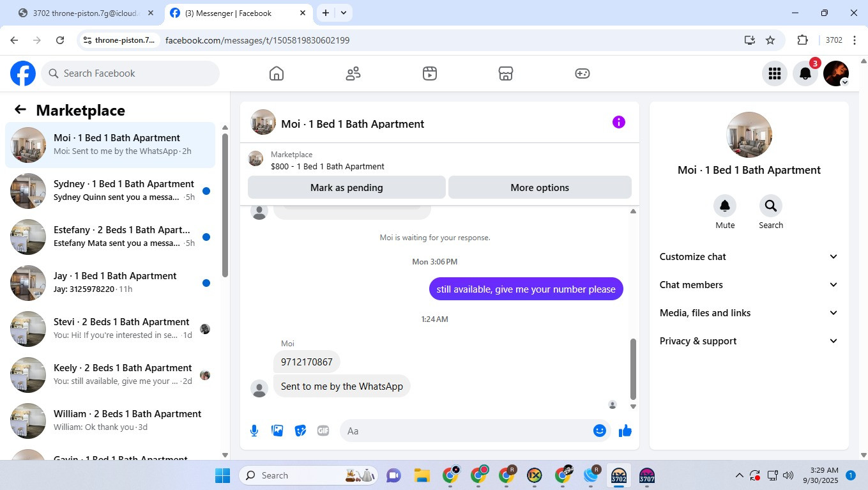Click the browser address bar URL
Viewport: 868px width, 490px height.
(x=257, y=40)
